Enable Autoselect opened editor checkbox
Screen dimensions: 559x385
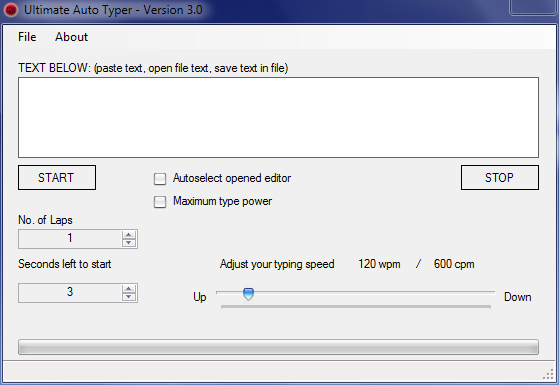tap(160, 179)
